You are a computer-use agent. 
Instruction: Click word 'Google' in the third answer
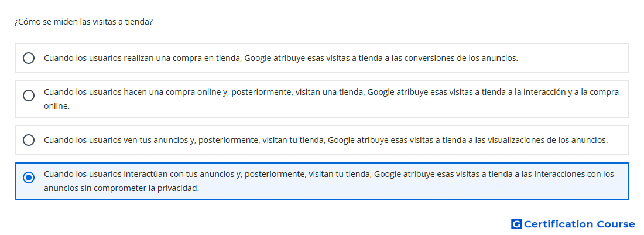(342, 140)
